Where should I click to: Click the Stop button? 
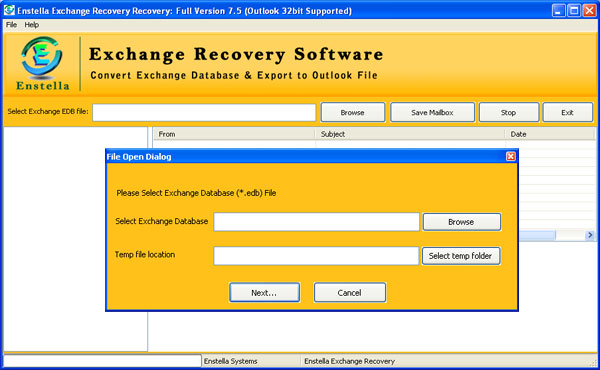coord(509,112)
